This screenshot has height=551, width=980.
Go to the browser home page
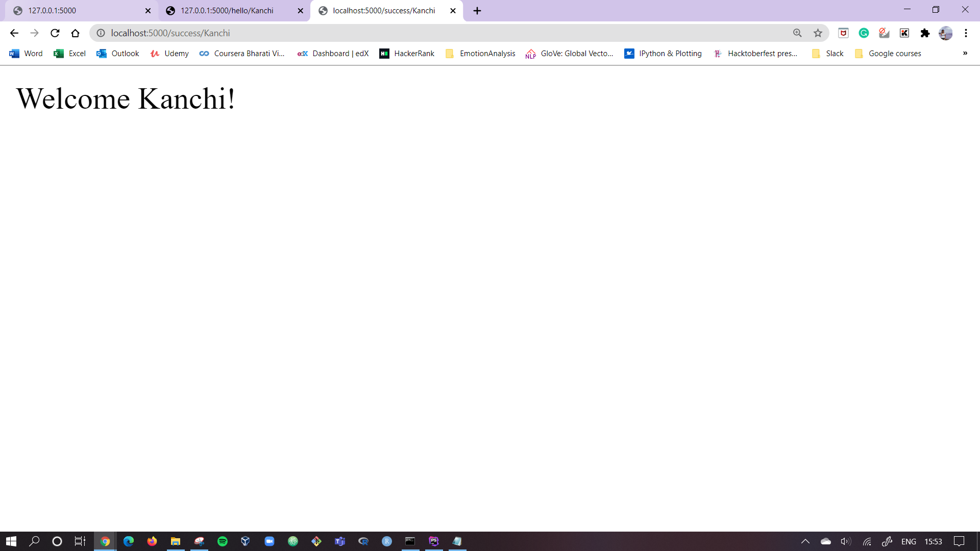click(x=75, y=33)
